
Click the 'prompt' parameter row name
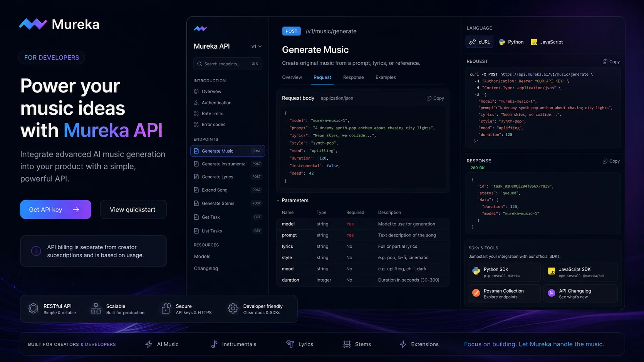point(289,235)
